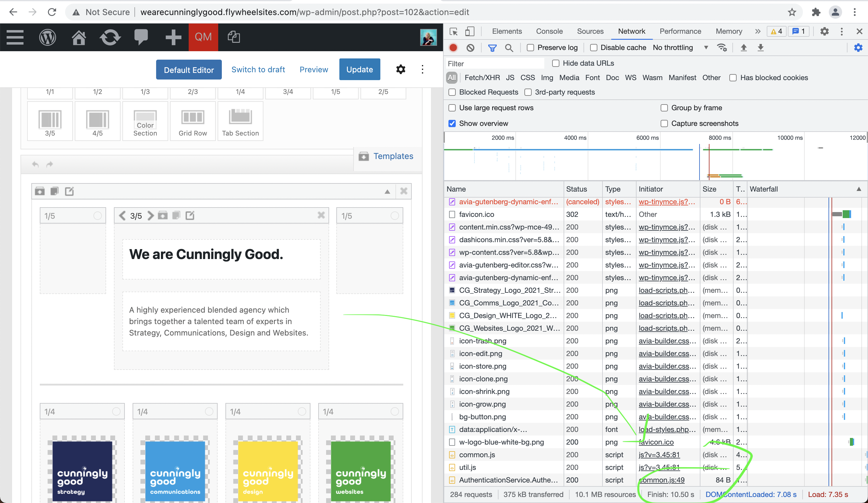The image size is (868, 503).
Task: Switch to Memory tab
Action: (x=728, y=31)
